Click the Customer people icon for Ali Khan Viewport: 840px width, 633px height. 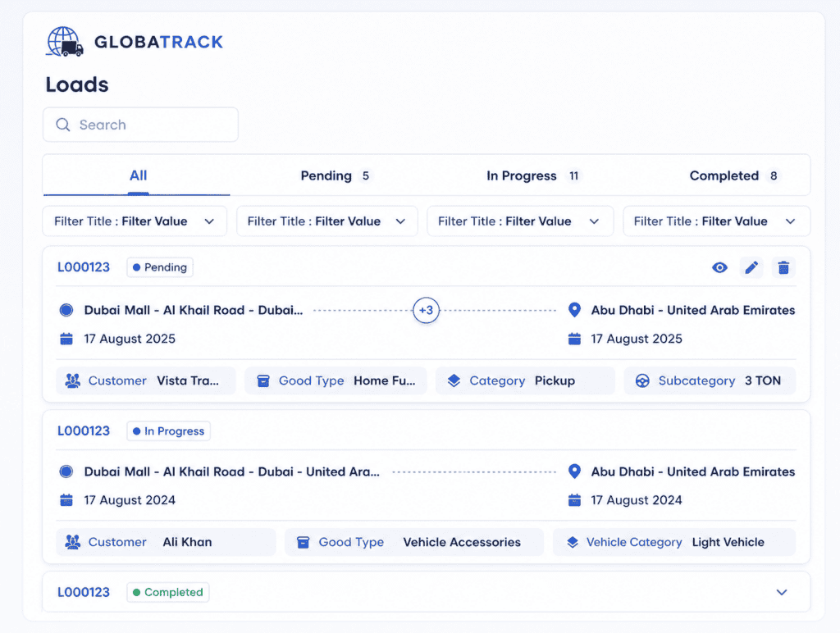[73, 542]
